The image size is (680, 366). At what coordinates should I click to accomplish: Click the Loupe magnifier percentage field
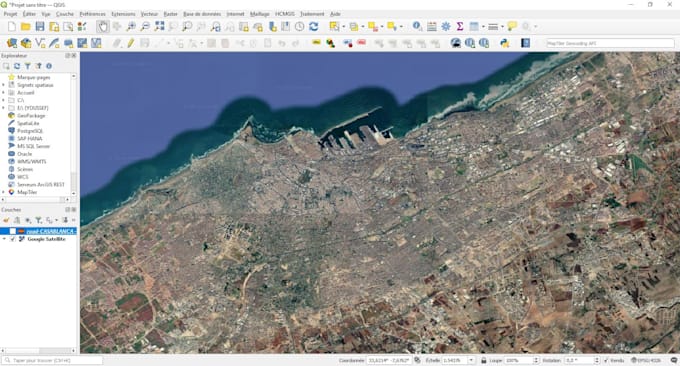point(522,360)
